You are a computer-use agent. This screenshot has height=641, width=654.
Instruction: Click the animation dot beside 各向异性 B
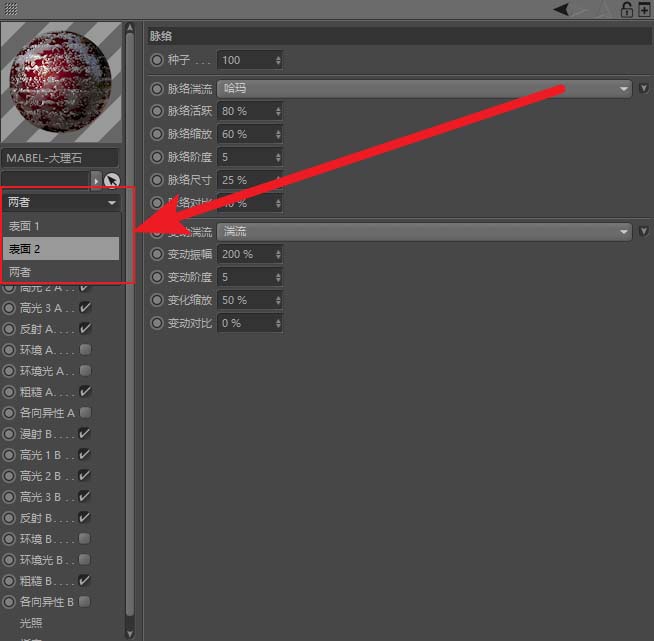pyautogui.click(x=9, y=601)
